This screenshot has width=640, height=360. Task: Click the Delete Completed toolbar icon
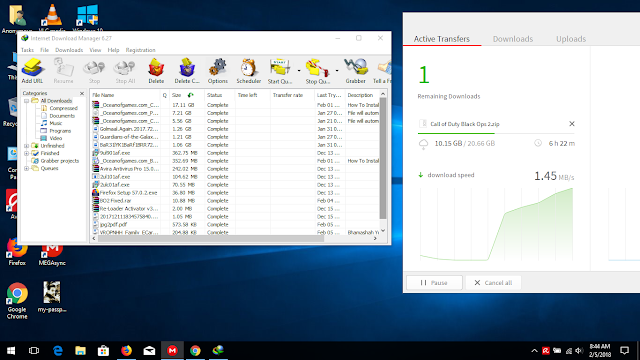click(187, 71)
